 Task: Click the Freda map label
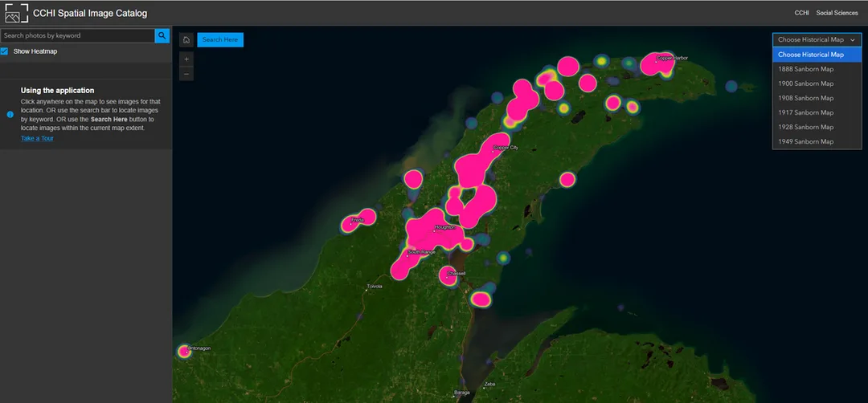click(358, 221)
